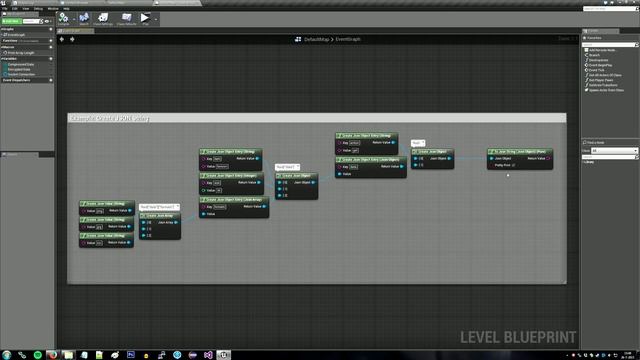Open the Class filter dropdown in Find a Node
Image resolution: width=640 pixels, height=360 pixels.
[614, 151]
